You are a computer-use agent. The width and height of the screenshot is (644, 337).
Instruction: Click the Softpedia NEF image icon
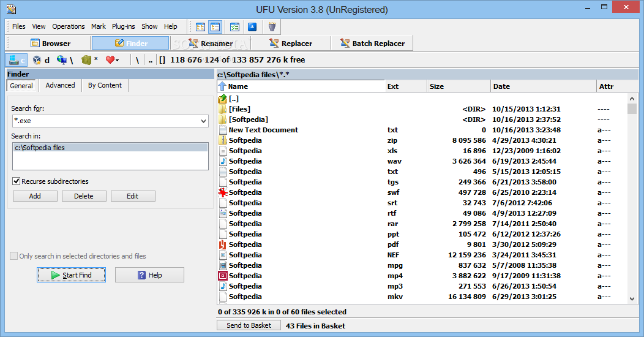click(223, 255)
